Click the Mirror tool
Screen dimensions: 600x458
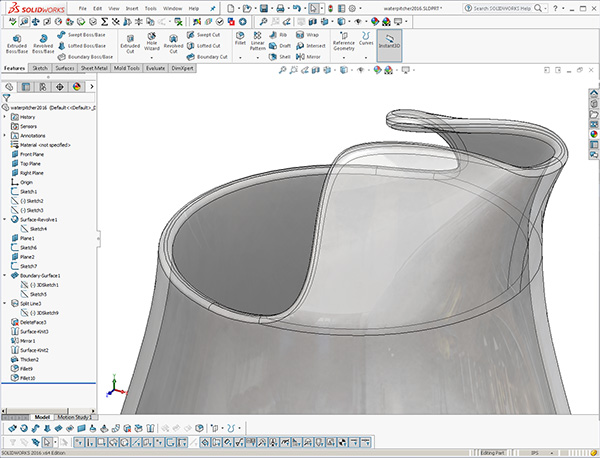tap(308, 57)
